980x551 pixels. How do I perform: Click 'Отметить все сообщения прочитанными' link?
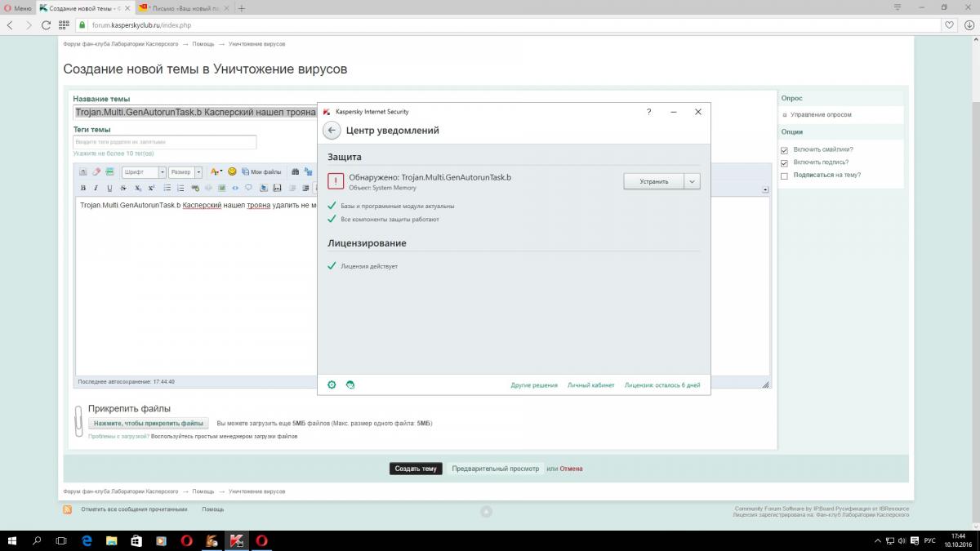tap(134, 509)
